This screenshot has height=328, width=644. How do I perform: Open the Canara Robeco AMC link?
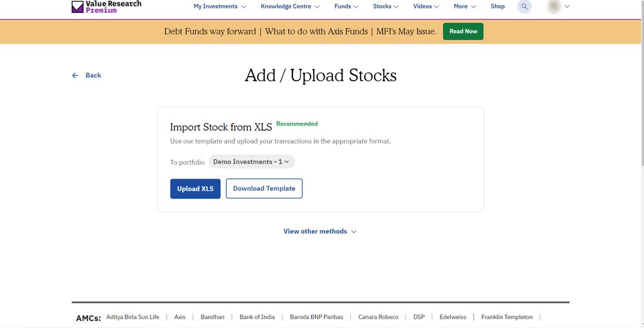tap(378, 317)
